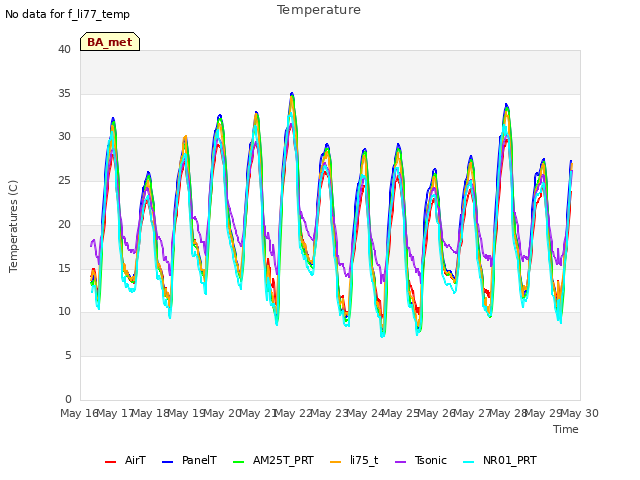Toggle the NR01_PRT legend entry

[500, 460]
